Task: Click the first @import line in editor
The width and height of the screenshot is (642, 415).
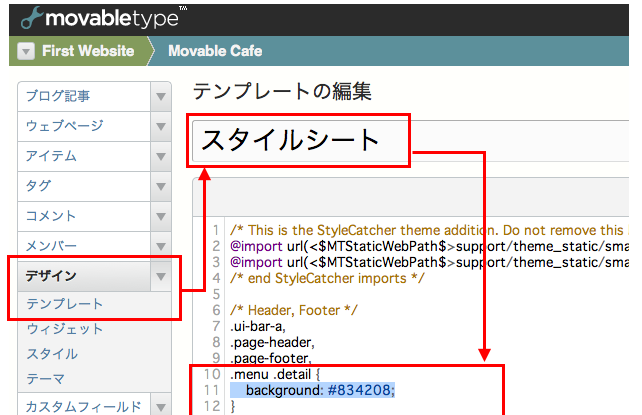Action: (429, 246)
